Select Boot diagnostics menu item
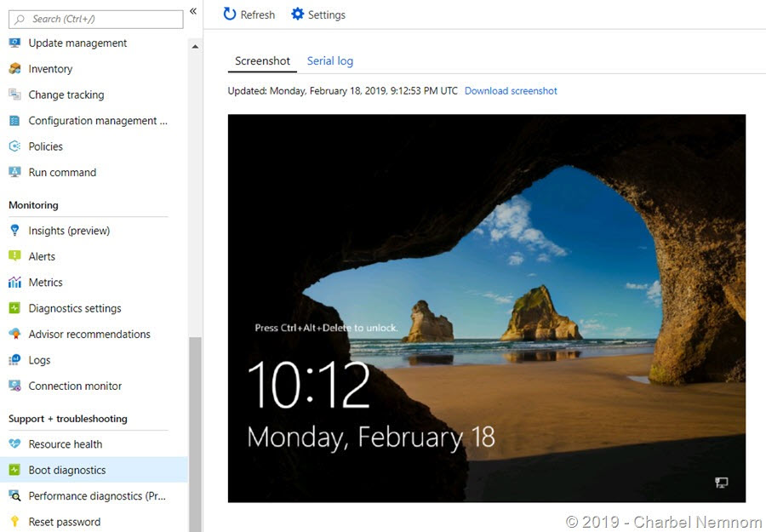766x532 pixels. coord(94,470)
